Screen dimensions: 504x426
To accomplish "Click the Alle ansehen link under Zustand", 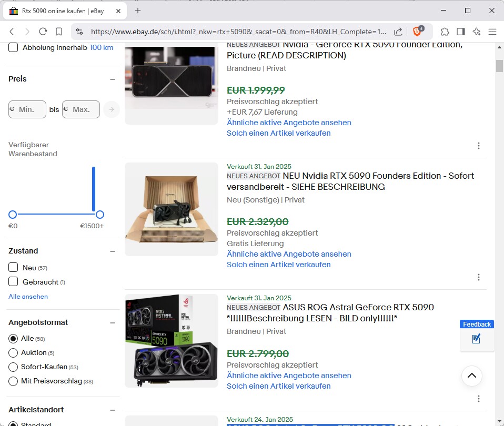I will tap(28, 297).
